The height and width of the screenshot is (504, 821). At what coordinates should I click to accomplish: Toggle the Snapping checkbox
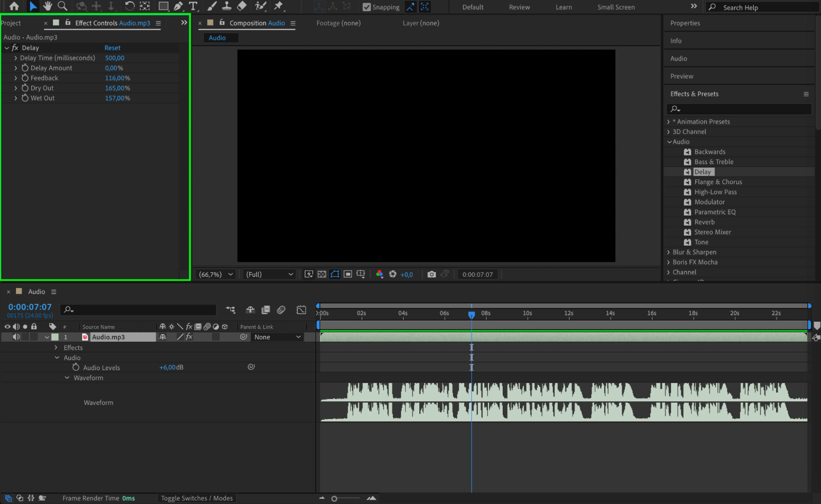click(367, 7)
